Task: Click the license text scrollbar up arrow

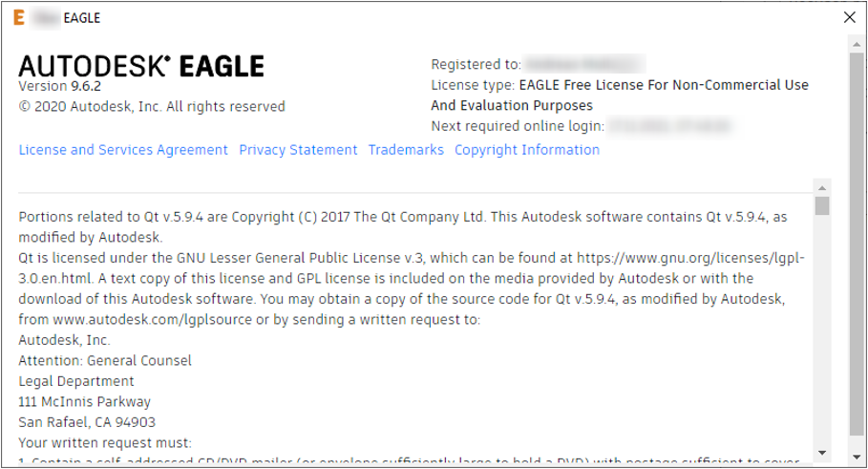Action: pos(822,186)
